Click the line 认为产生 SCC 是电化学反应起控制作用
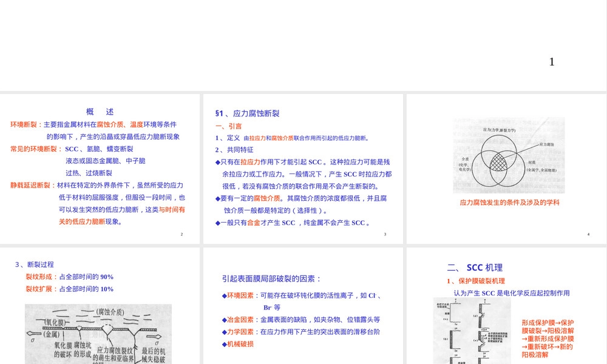 pos(511,293)
